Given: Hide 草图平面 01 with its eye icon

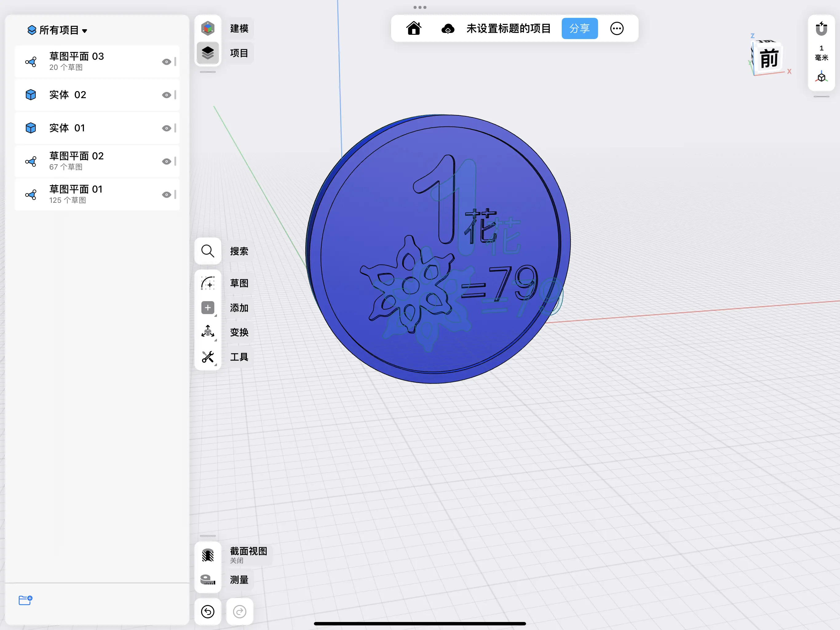Looking at the screenshot, I should tap(166, 195).
